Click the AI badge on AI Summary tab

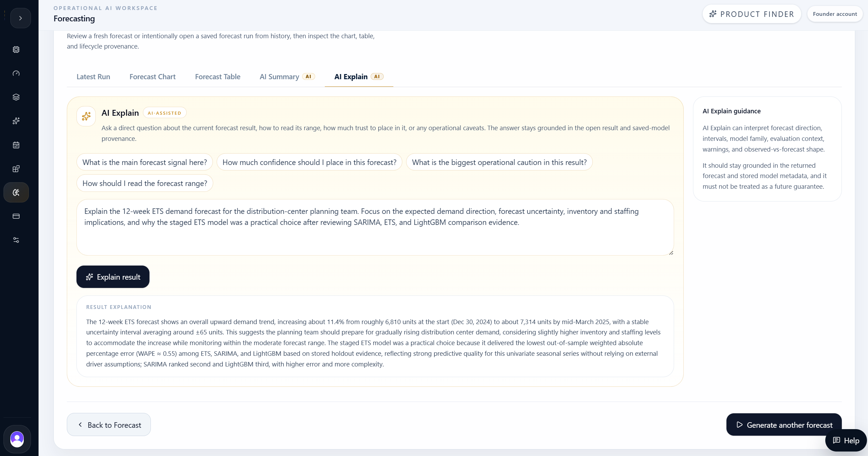pyautogui.click(x=309, y=76)
